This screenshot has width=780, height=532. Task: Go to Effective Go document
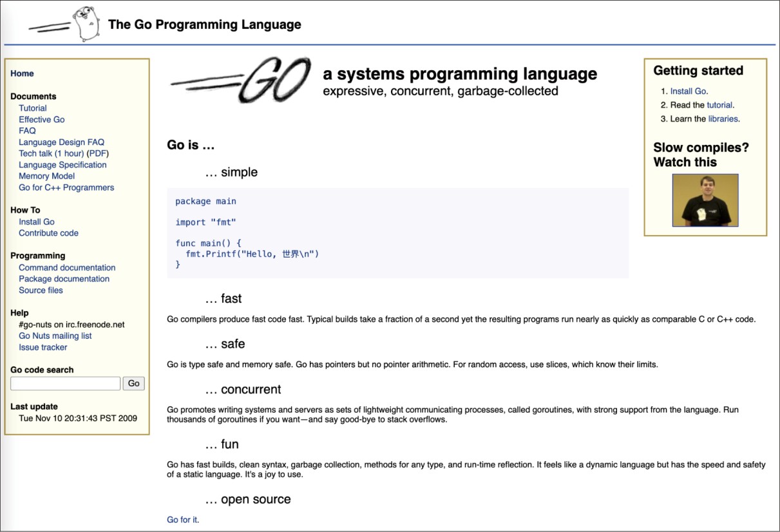point(41,120)
